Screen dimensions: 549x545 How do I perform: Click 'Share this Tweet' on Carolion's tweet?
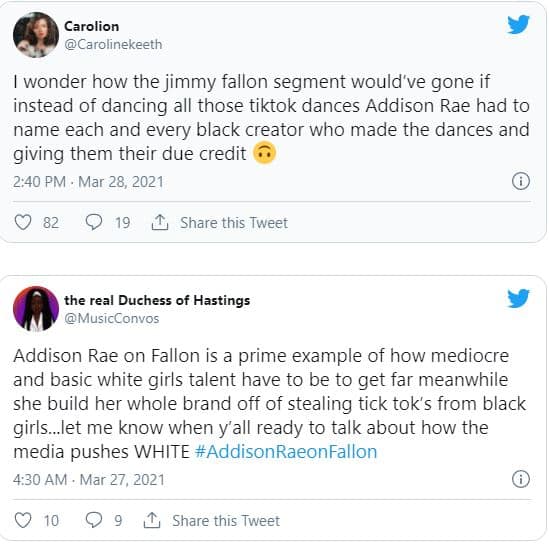[x=234, y=223]
